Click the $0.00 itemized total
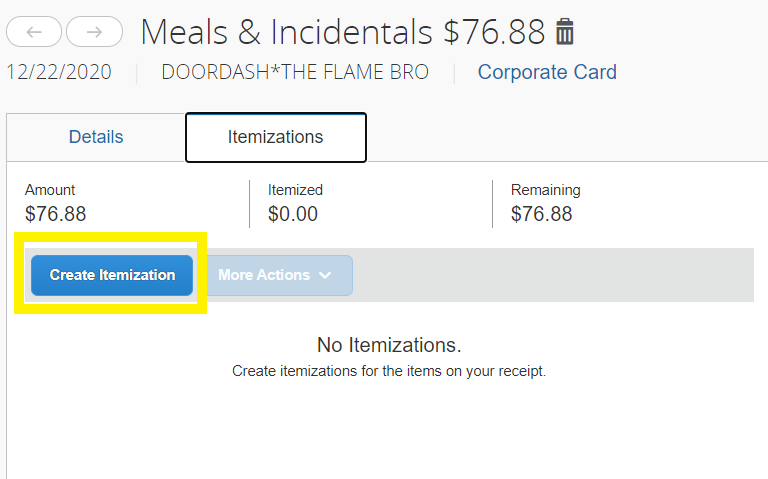This screenshot has width=768, height=479. [x=293, y=214]
